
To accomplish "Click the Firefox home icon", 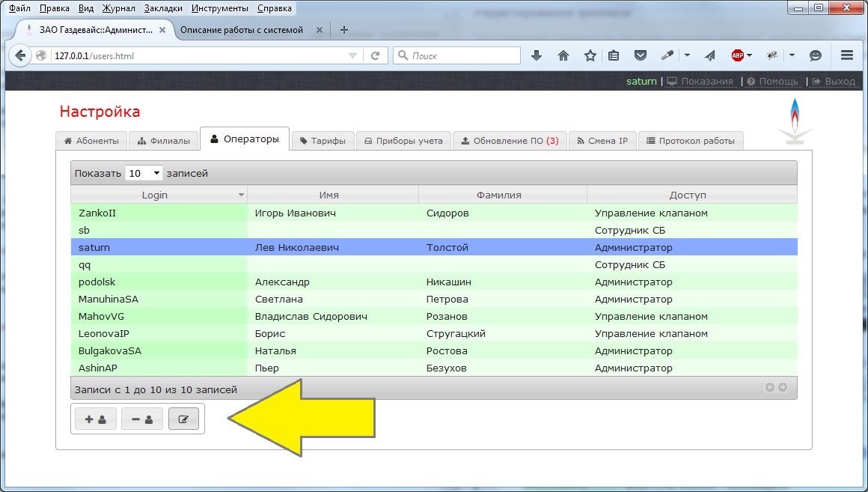I will [563, 55].
